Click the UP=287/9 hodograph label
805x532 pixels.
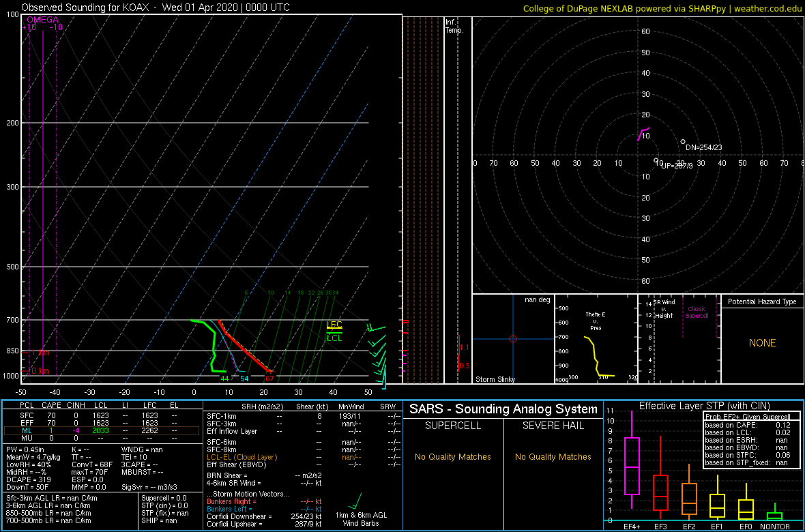(x=677, y=166)
